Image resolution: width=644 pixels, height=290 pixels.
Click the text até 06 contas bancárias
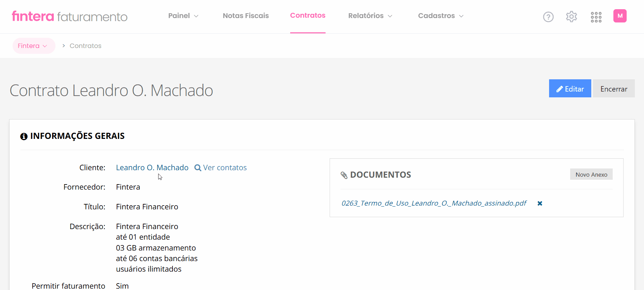157,258
